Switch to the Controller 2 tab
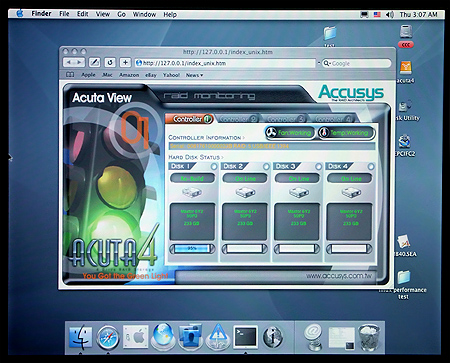The image size is (450, 363). point(238,119)
